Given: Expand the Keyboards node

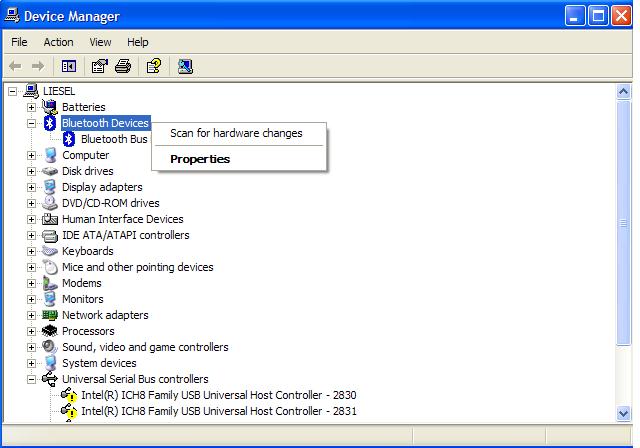Looking at the screenshot, I should [31, 251].
